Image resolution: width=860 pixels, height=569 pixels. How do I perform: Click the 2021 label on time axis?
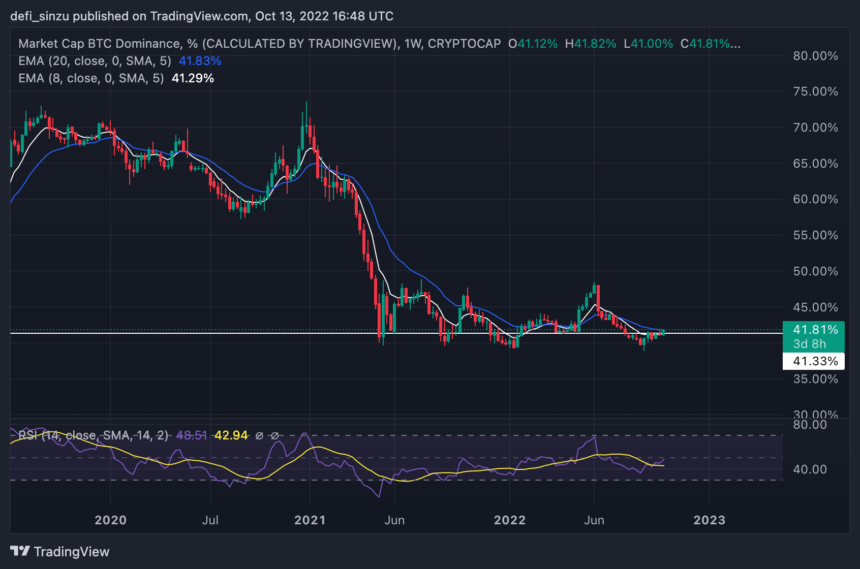310,520
